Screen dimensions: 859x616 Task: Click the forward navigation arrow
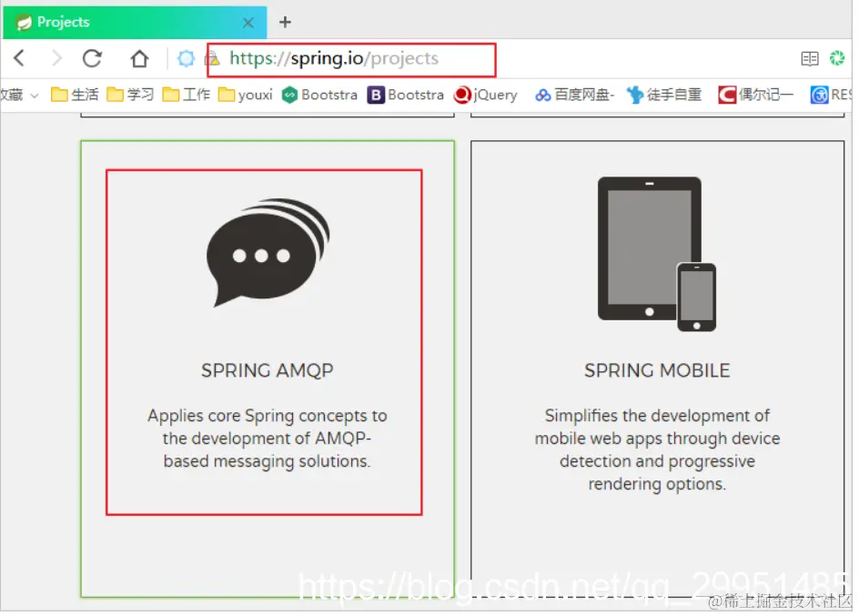pos(56,58)
